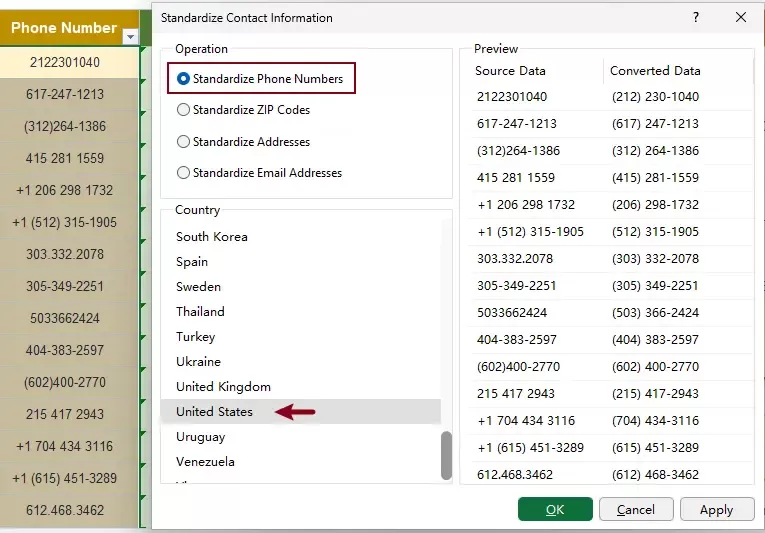This screenshot has width=765, height=533.
Task: Click the Converted Data column header
Action: 655,71
